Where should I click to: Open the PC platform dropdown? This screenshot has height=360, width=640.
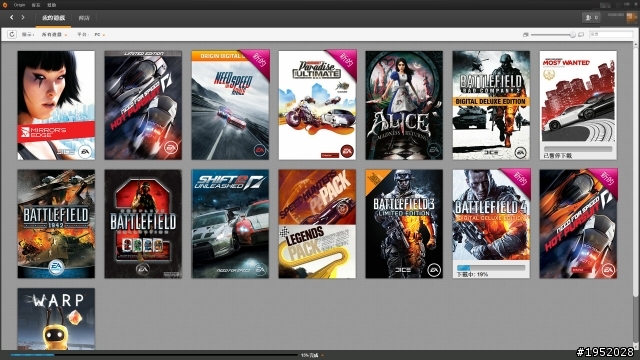point(100,35)
